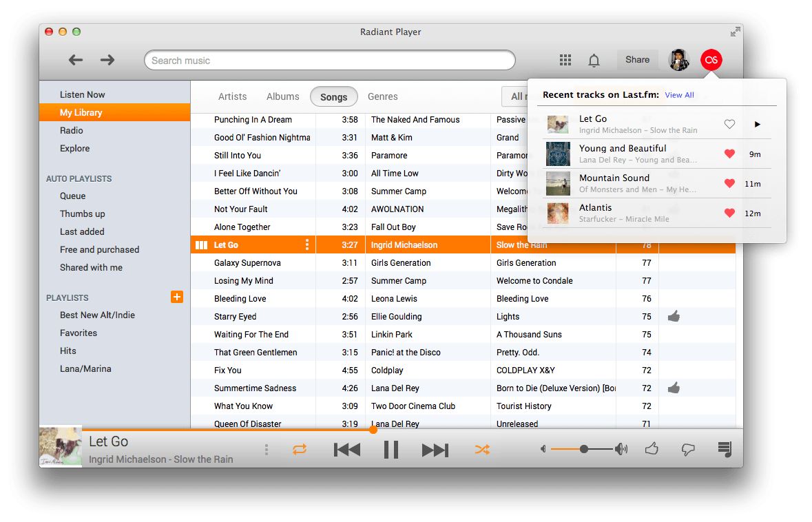The height and width of the screenshot is (522, 812).
Task: Open the All music filter dropdown
Action: (x=519, y=96)
